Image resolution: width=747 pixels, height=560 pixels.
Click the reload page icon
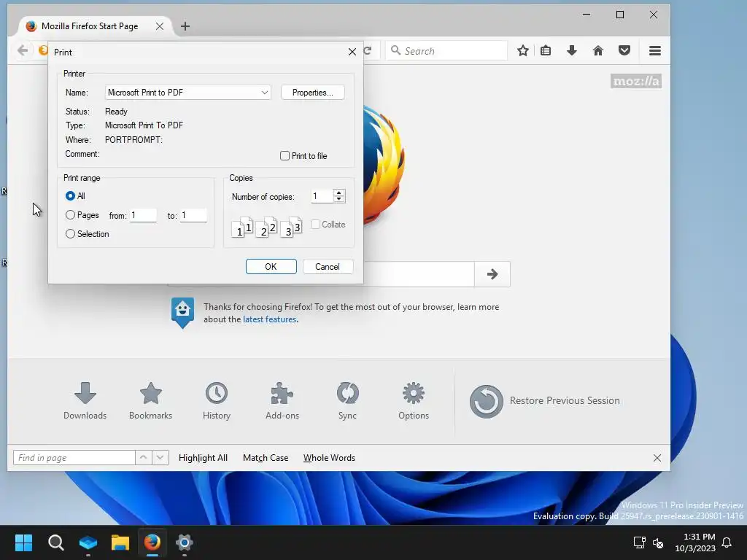[x=368, y=50]
